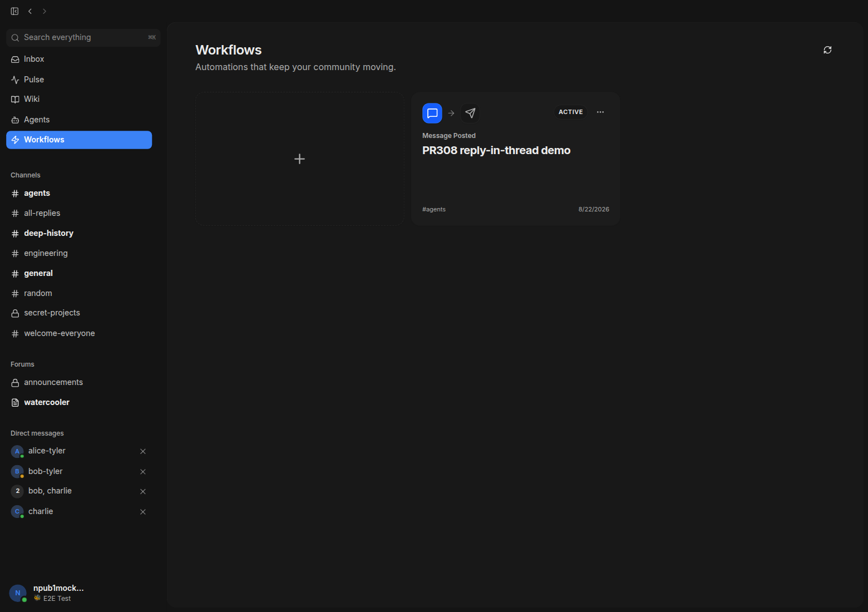The height and width of the screenshot is (612, 868).
Task: Refresh the workflows list
Action: 827,50
